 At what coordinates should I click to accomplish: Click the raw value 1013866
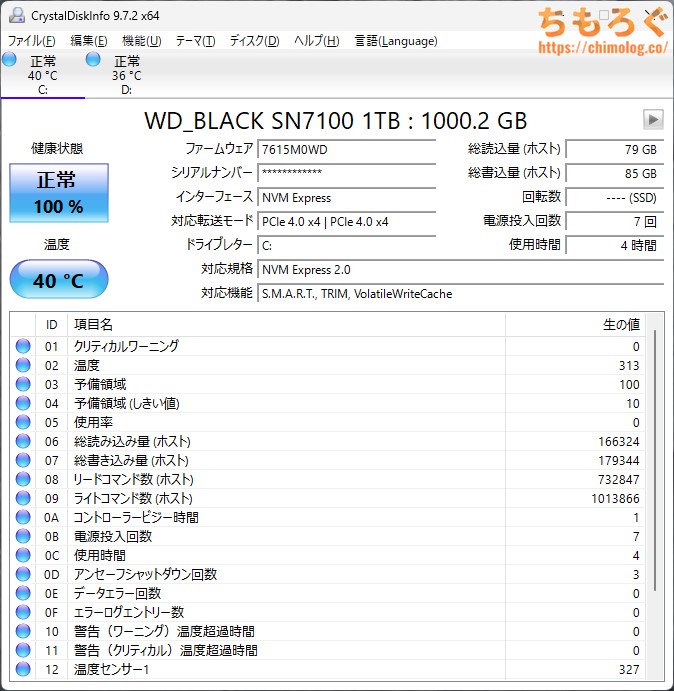click(x=615, y=498)
